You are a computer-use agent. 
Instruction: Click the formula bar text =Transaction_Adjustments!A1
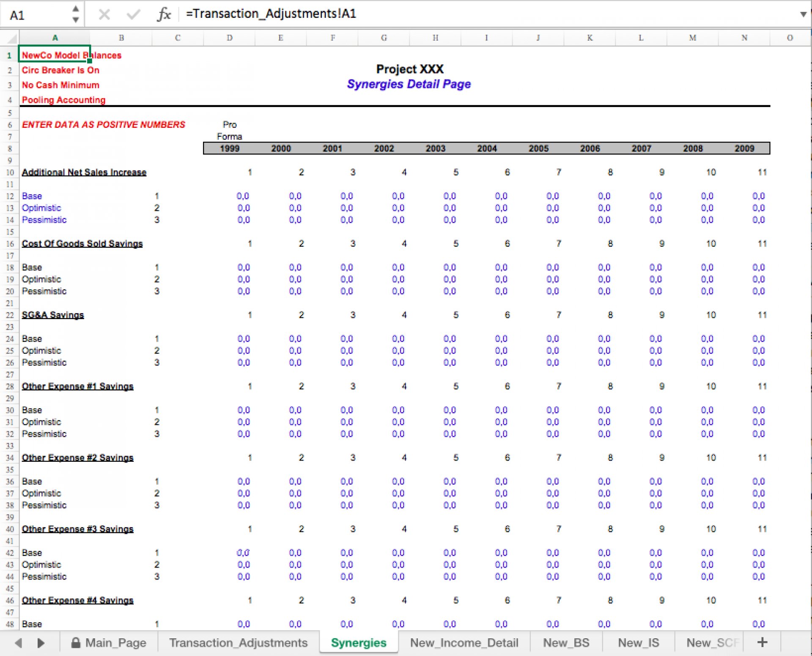[271, 14]
